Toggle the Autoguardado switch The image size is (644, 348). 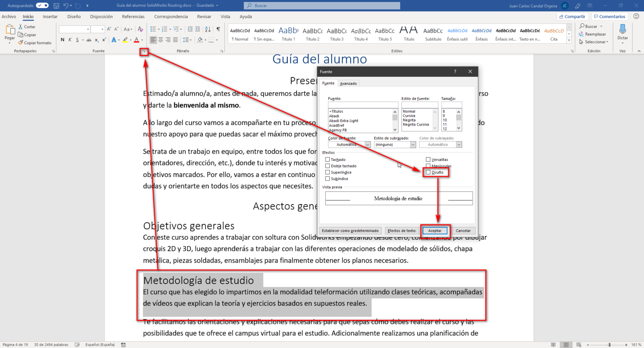point(42,6)
